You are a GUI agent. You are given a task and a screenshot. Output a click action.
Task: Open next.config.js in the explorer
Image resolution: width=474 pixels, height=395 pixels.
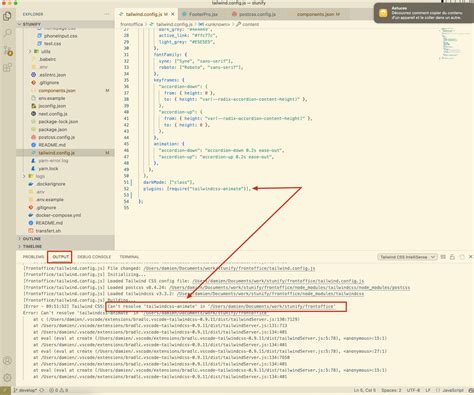click(53, 114)
